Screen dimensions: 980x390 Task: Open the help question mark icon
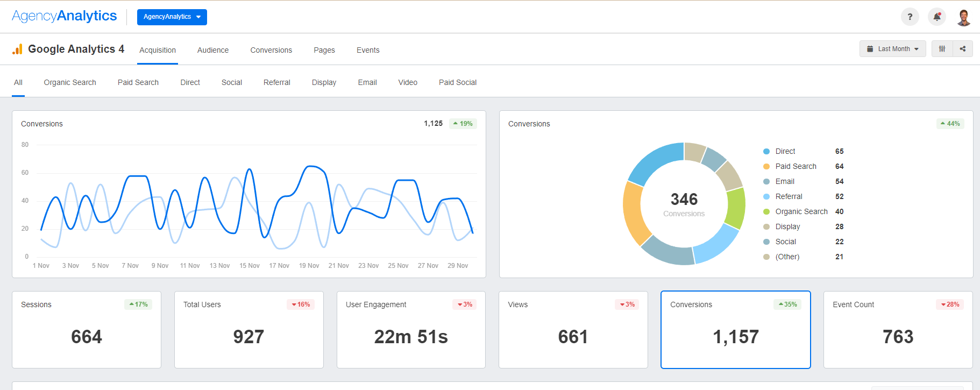coord(910,17)
